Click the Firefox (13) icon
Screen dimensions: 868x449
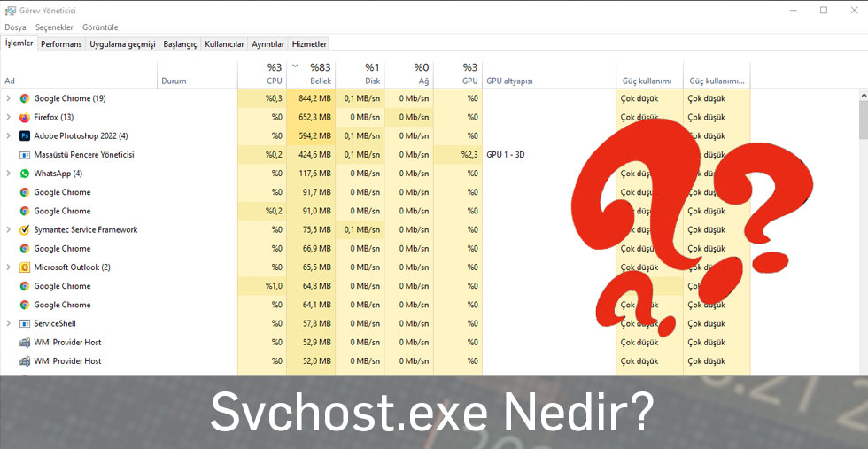(25, 118)
